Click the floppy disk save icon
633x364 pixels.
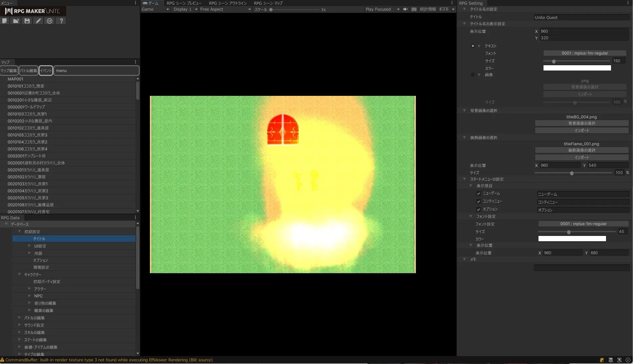pyautogui.click(x=27, y=21)
